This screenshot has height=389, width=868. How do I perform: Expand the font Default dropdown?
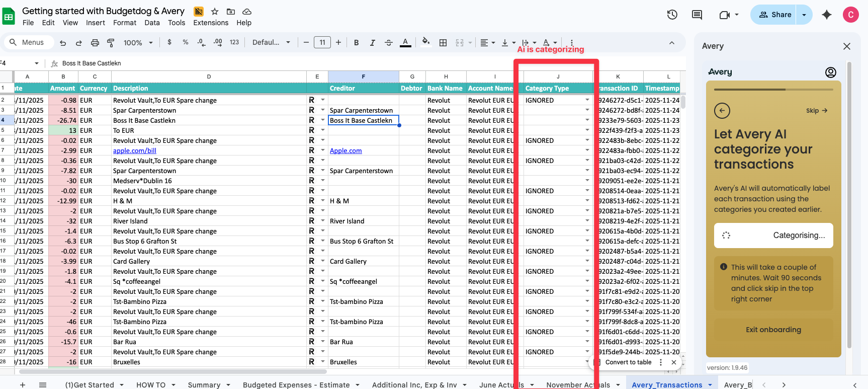coord(271,43)
